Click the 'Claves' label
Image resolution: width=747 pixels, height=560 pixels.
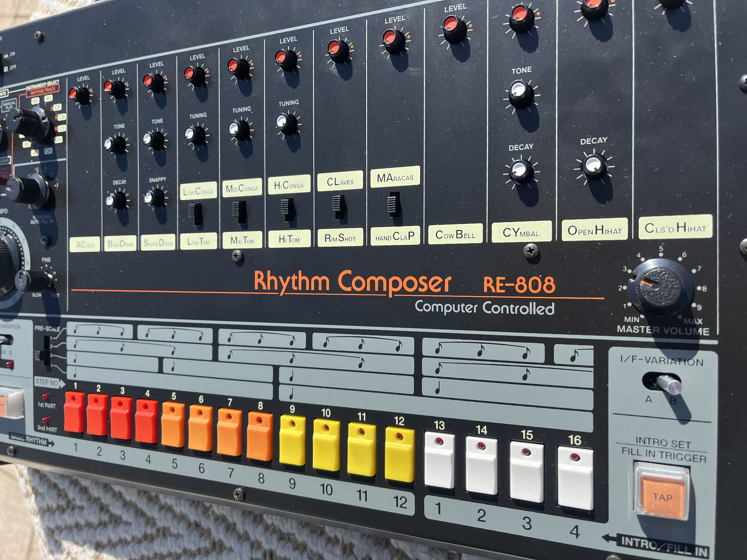(x=340, y=181)
